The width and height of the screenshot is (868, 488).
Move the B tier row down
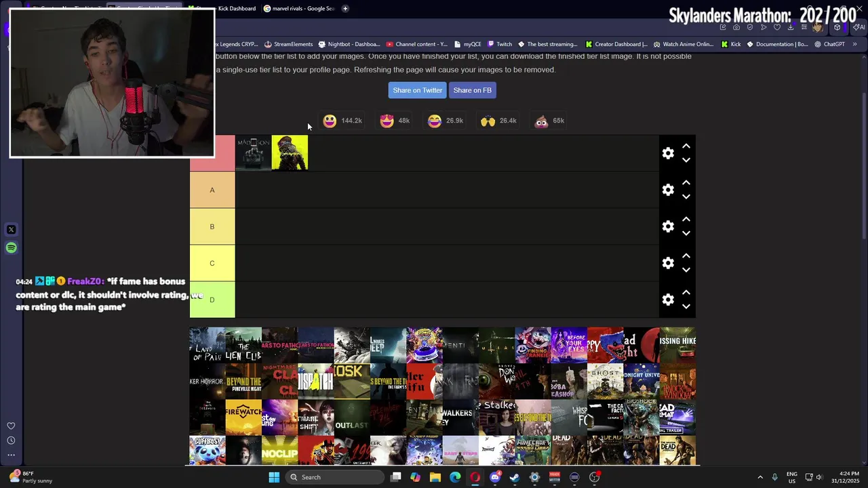point(686,234)
